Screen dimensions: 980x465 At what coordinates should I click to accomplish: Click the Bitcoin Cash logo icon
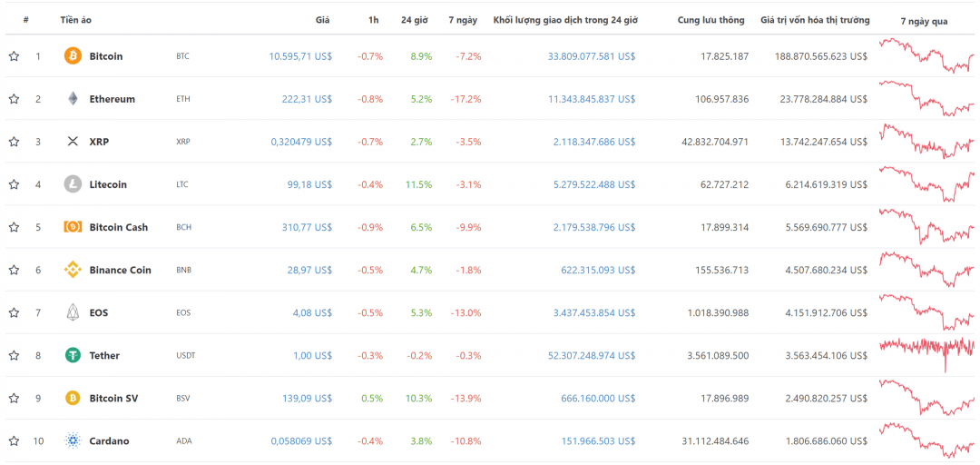(73, 227)
